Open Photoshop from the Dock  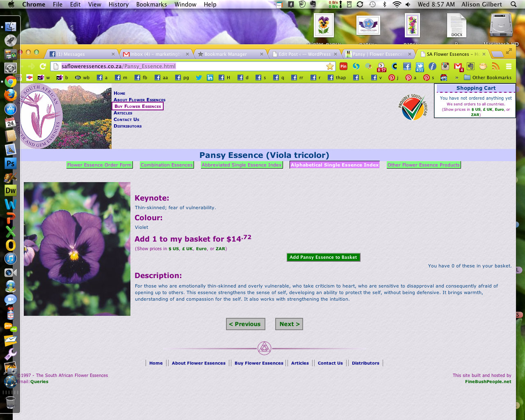coord(10,163)
